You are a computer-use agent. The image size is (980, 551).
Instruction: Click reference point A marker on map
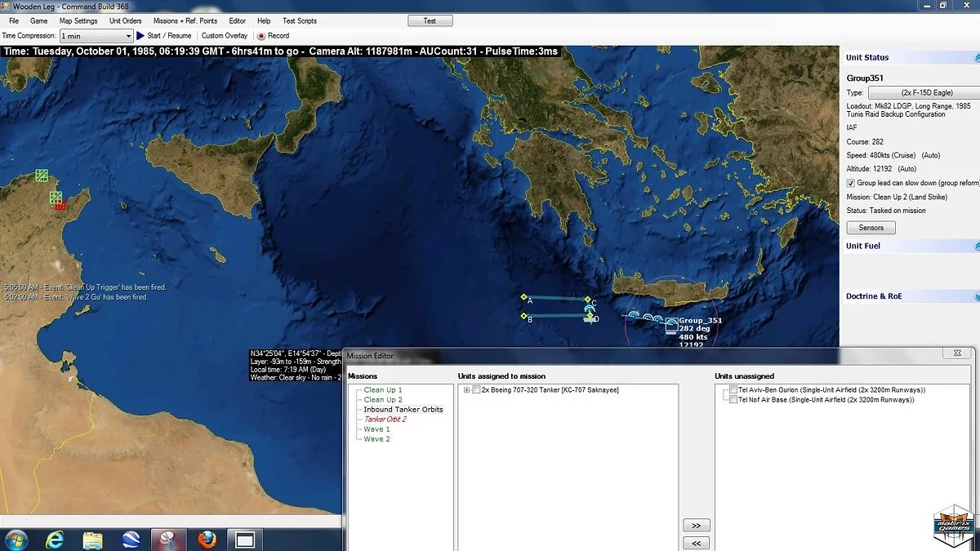(x=523, y=297)
